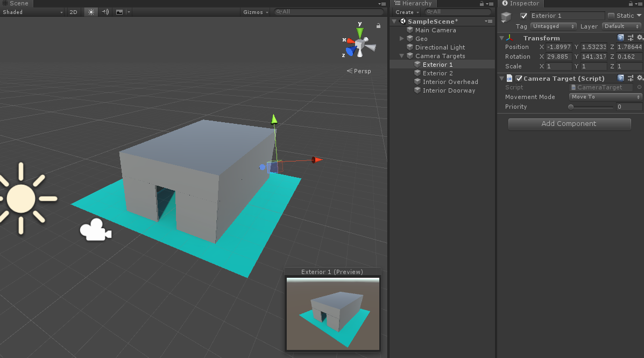The height and width of the screenshot is (358, 644).
Task: Click the Script object picker circle
Action: click(x=640, y=87)
